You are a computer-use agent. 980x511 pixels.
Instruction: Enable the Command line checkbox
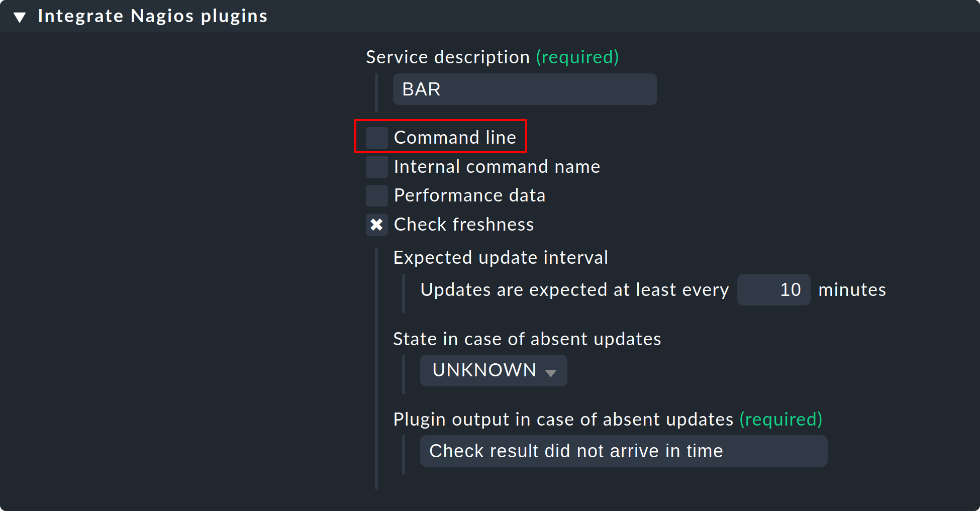(376, 137)
